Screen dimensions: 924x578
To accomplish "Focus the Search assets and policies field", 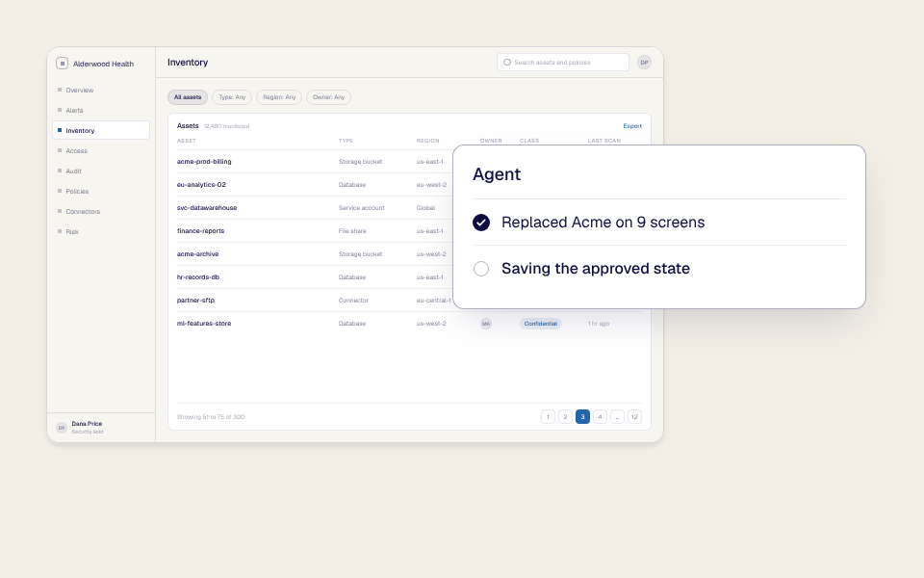I will point(563,63).
